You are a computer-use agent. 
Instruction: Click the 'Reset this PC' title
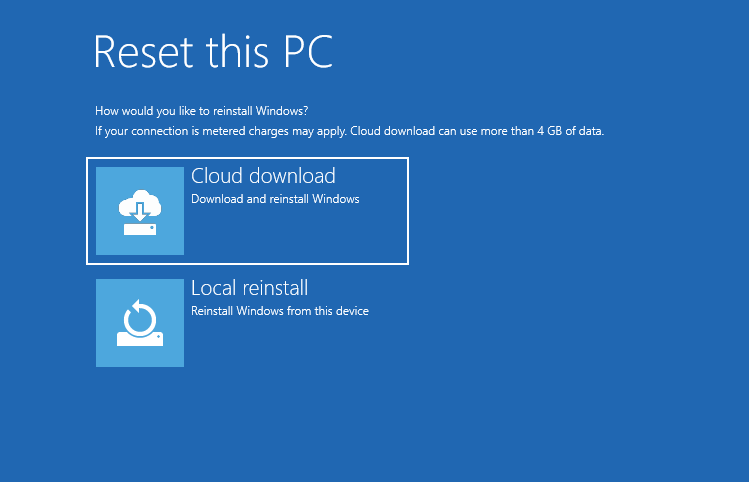(x=213, y=52)
